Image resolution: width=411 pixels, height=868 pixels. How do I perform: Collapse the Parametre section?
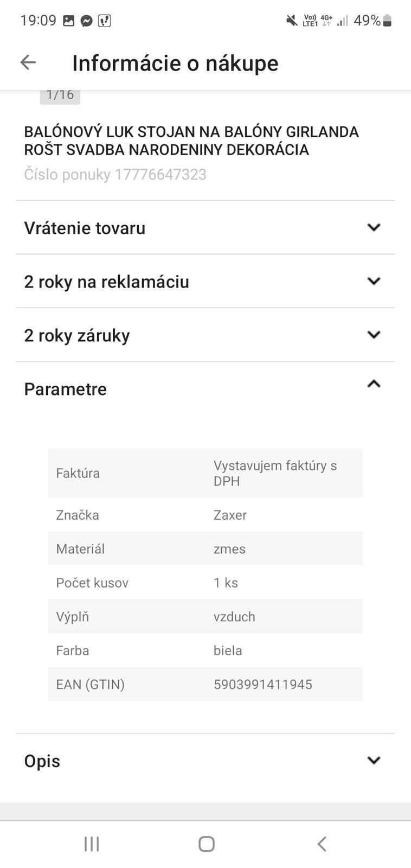click(x=374, y=385)
